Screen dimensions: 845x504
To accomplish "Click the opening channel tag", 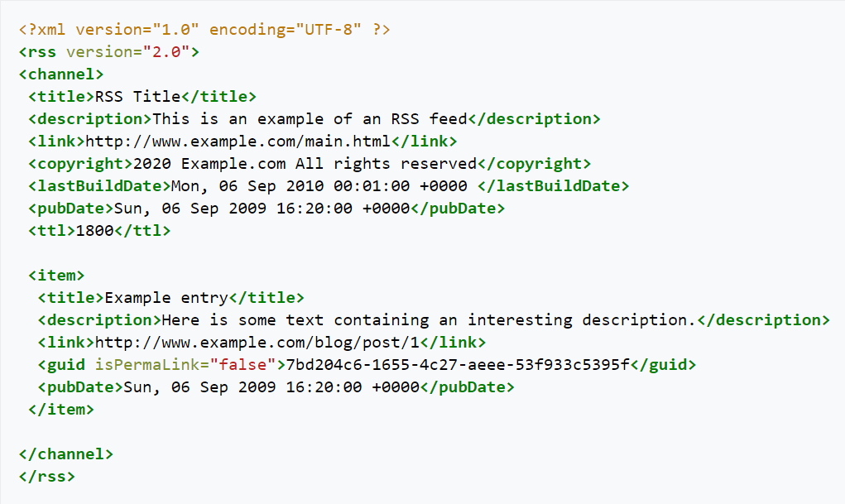I will coord(61,74).
